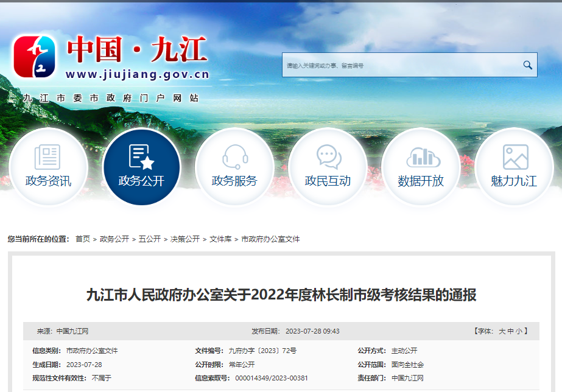Image resolution: width=562 pixels, height=392 pixels.
Task: Click 市政府办公室文件 breadcrumb link
Action: [x=270, y=239]
